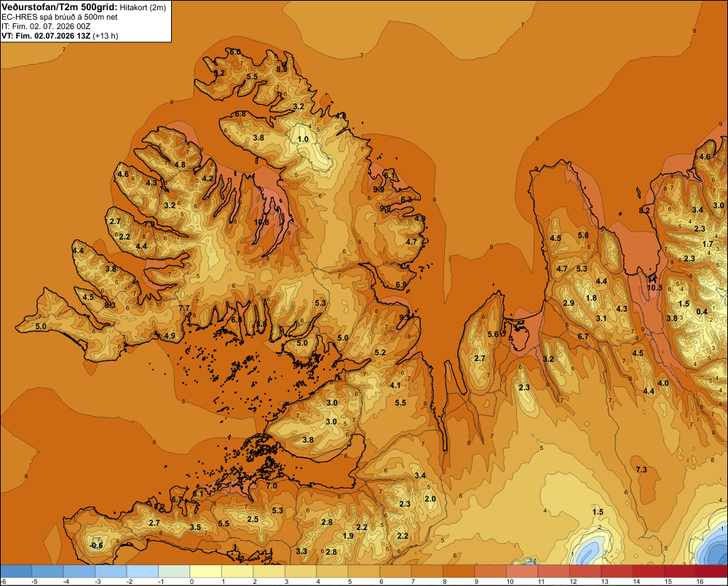Click the 8.2 temperature label
Image resolution: width=728 pixels, height=586 pixels.
coord(644,210)
